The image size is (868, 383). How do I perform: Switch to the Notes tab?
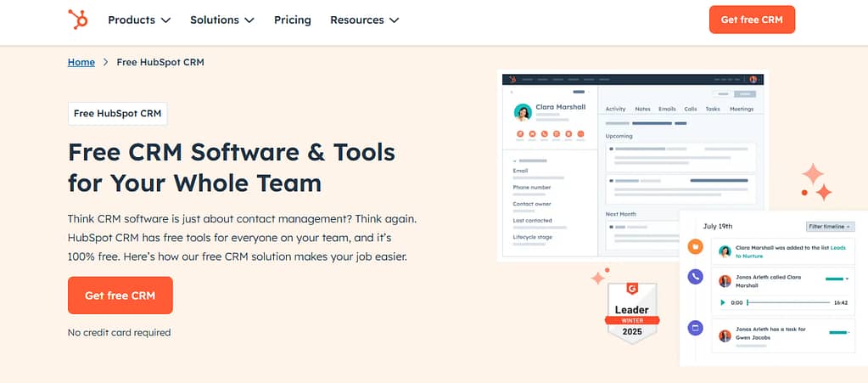[642, 109]
